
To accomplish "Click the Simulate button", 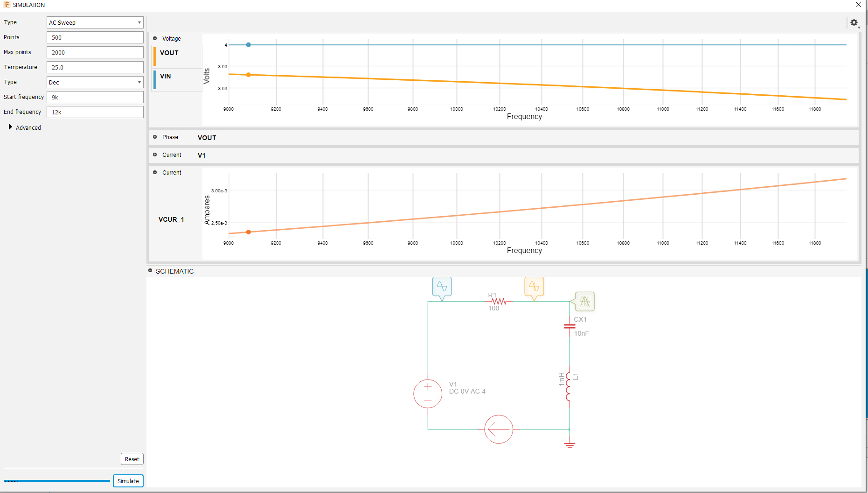I will click(128, 480).
